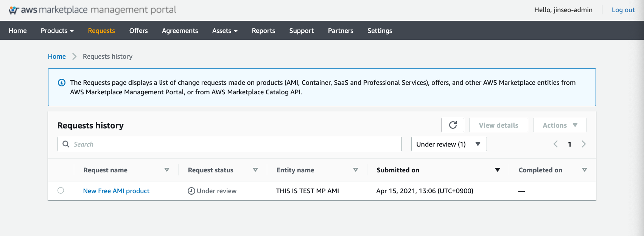
Task: Expand the Actions dropdown
Action: tap(560, 125)
